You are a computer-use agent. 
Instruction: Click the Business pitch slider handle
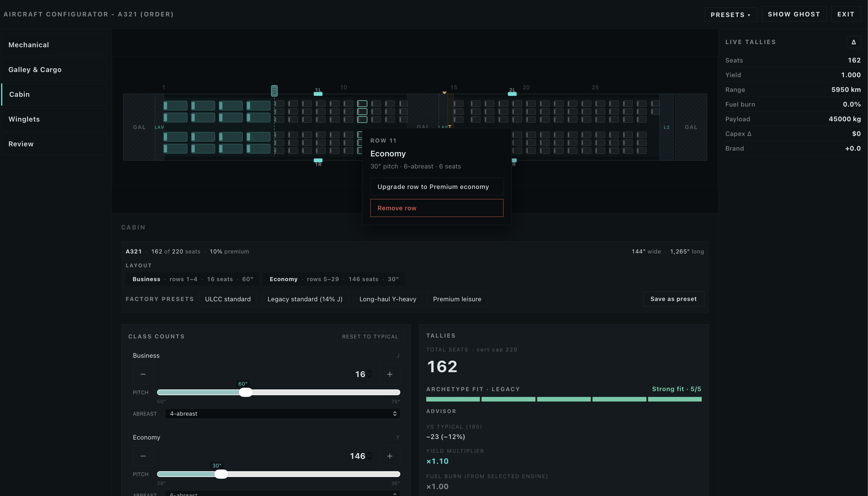(x=245, y=392)
